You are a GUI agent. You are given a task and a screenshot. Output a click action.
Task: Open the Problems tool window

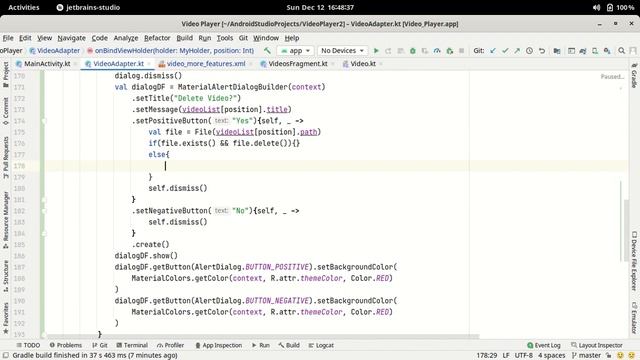[x=66, y=345]
